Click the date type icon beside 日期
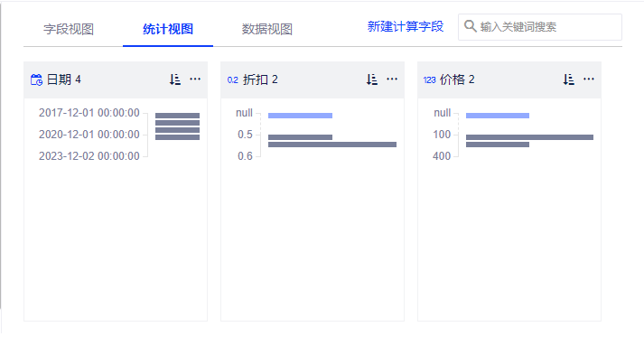 click(36, 79)
